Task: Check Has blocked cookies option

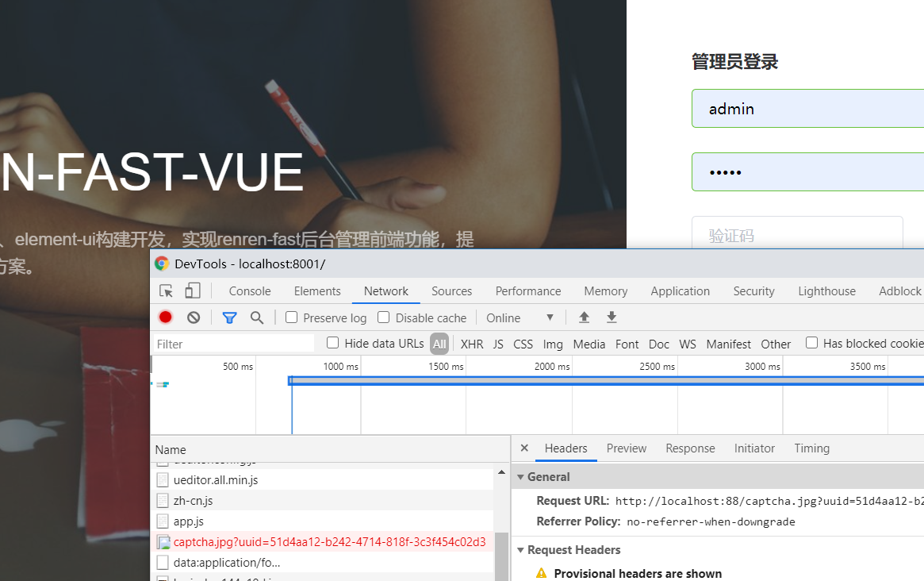Action: click(x=811, y=343)
